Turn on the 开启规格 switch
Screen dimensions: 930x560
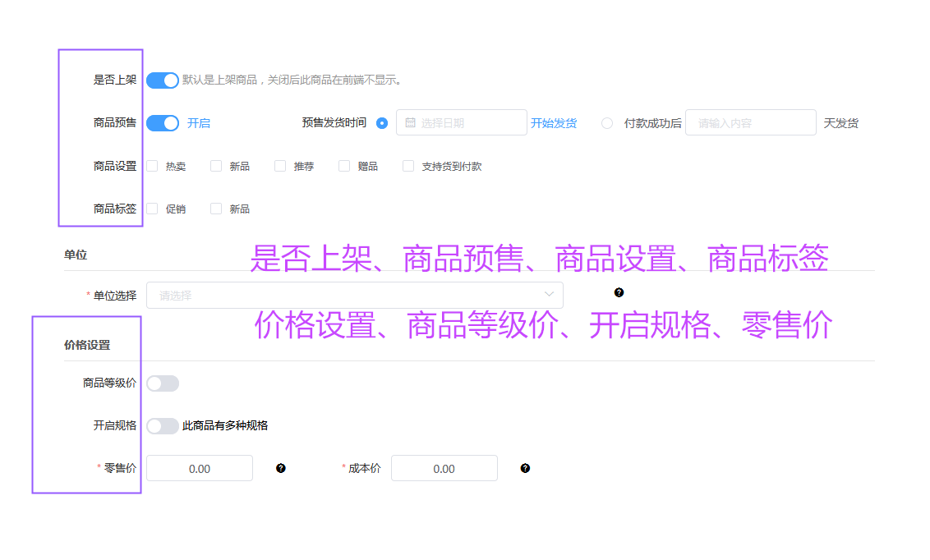click(163, 426)
